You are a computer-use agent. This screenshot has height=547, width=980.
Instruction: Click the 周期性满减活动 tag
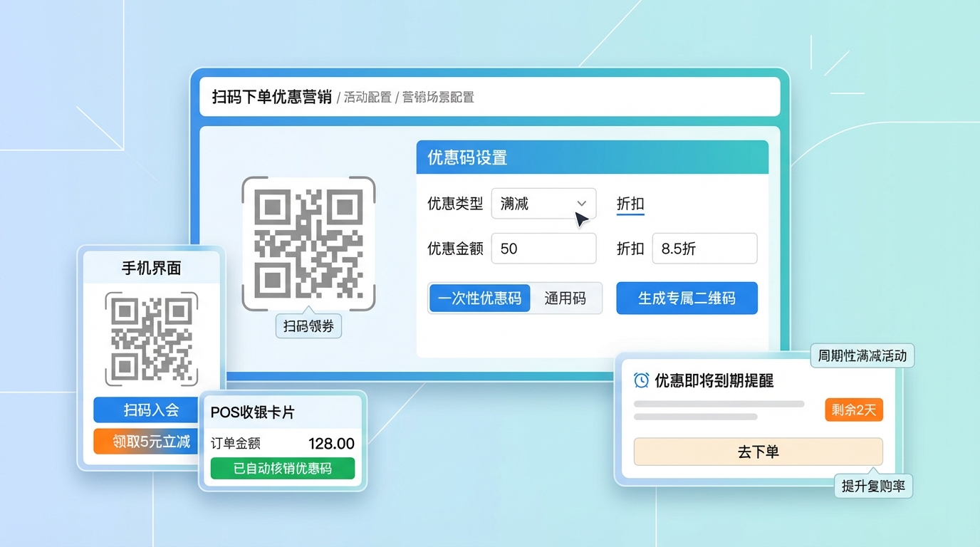click(862, 356)
